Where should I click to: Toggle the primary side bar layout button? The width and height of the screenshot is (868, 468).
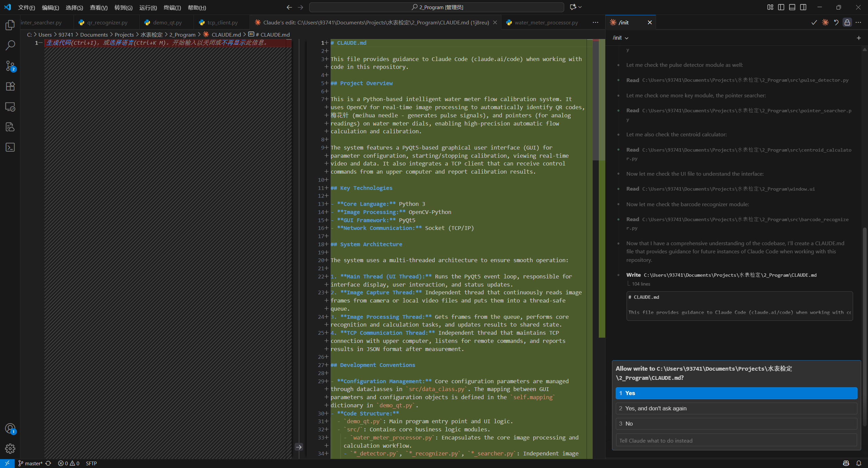781,7
